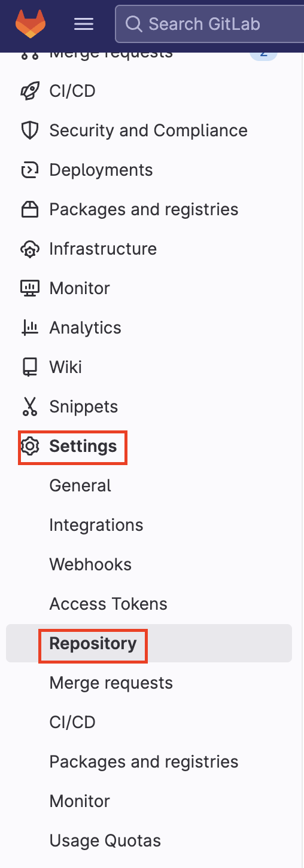Go to Webhooks settings

pyautogui.click(x=90, y=564)
